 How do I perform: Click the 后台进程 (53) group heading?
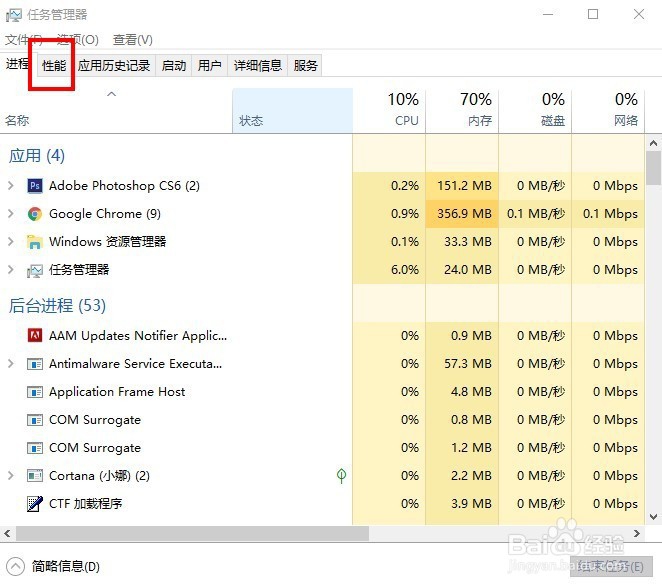coord(57,306)
